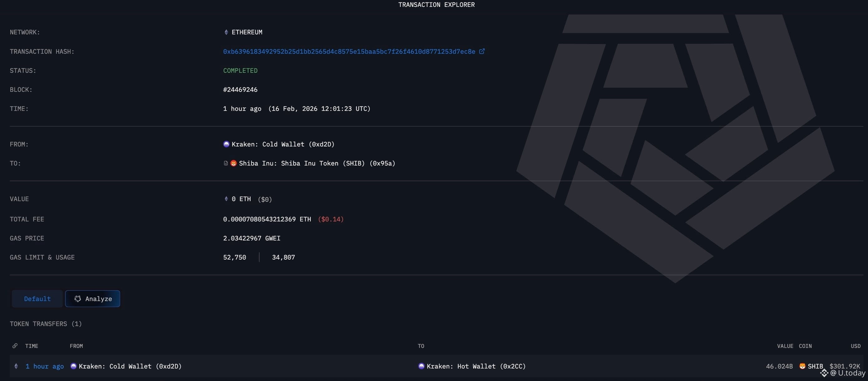Click the Kraken icon beside the Hot Wallet recipient
The image size is (868, 381).
421,366
